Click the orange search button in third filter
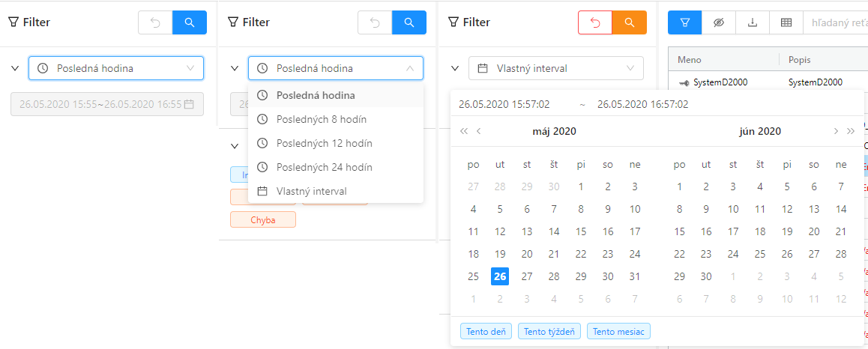 click(629, 22)
